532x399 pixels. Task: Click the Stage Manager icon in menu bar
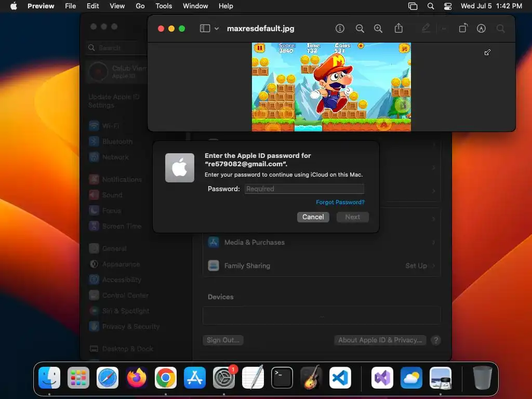[x=413, y=6]
